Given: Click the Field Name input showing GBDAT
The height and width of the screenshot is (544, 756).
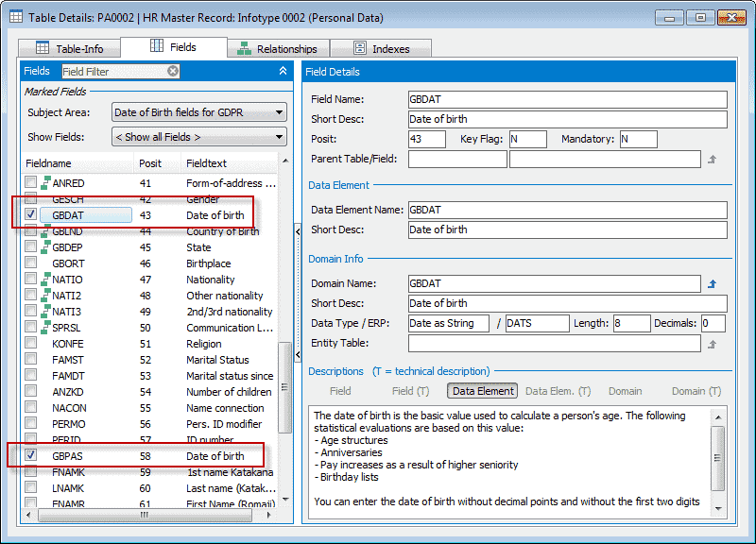Looking at the screenshot, I should tap(568, 99).
